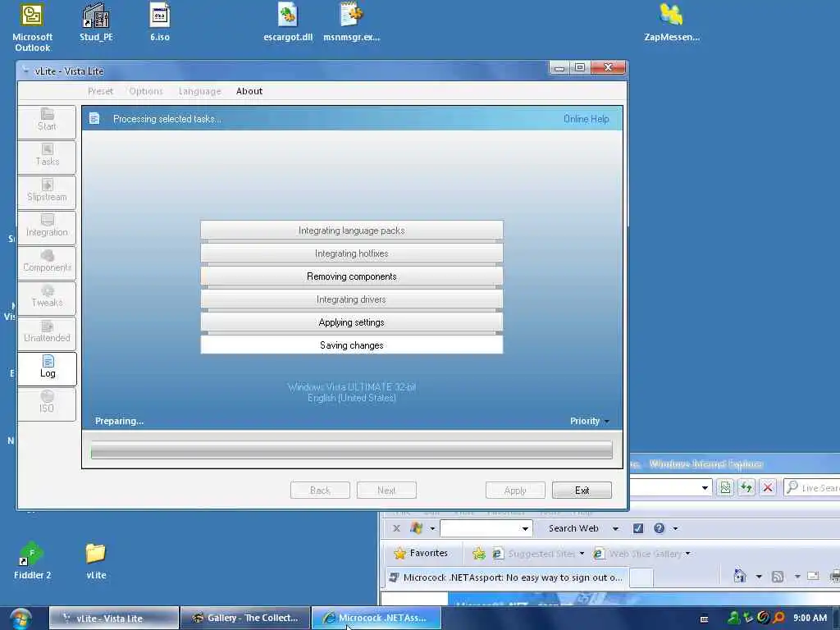
Task: Click the Windows Live flag toolbar icon
Action: coord(416,528)
